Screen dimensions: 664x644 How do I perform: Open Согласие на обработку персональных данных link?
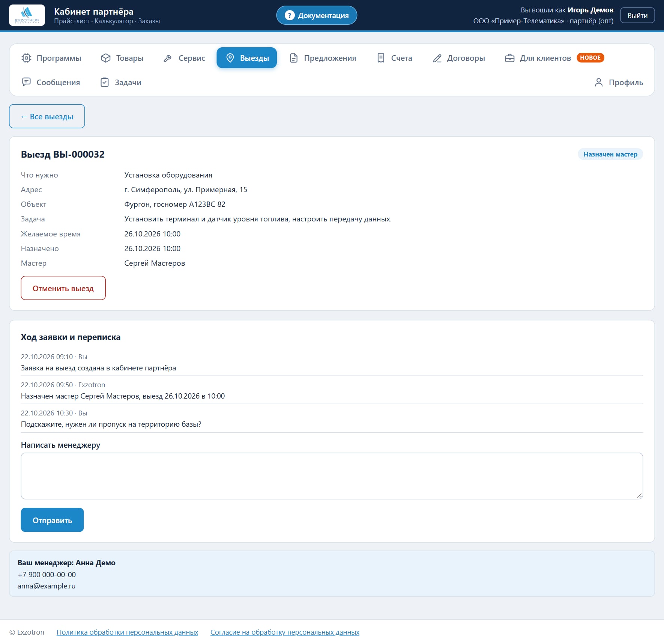(285, 632)
